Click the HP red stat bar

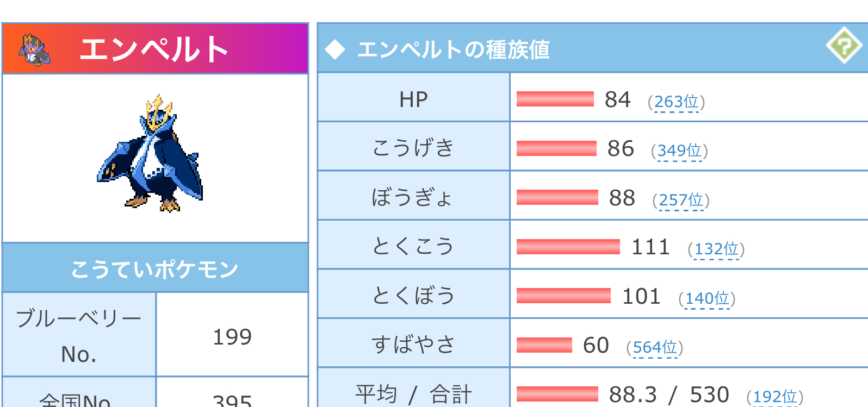[x=555, y=99]
